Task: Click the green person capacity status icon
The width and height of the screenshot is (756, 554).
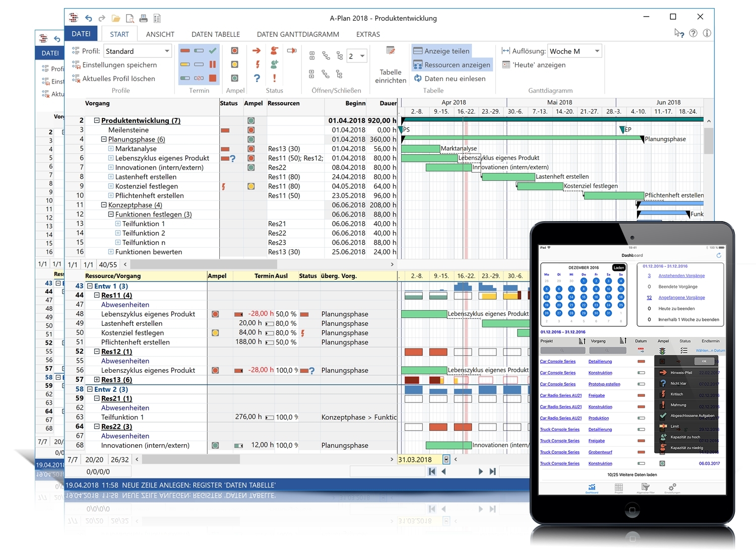Action: coord(274,64)
